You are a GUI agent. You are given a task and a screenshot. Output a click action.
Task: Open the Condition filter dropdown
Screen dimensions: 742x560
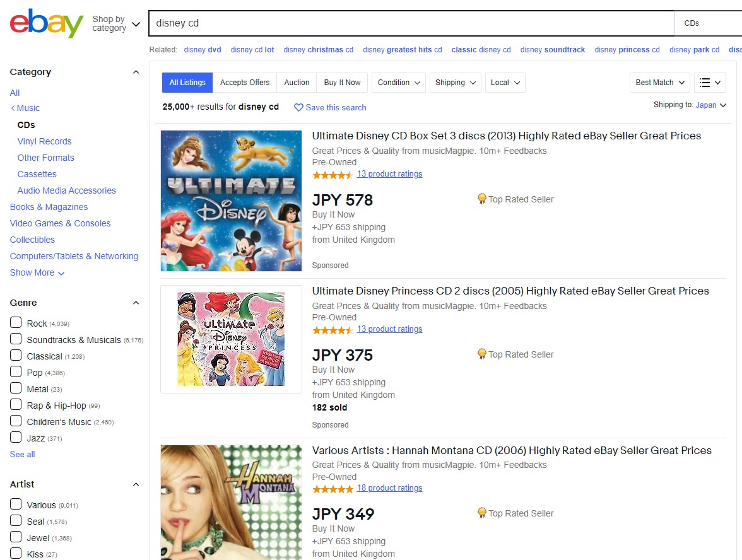pos(399,82)
